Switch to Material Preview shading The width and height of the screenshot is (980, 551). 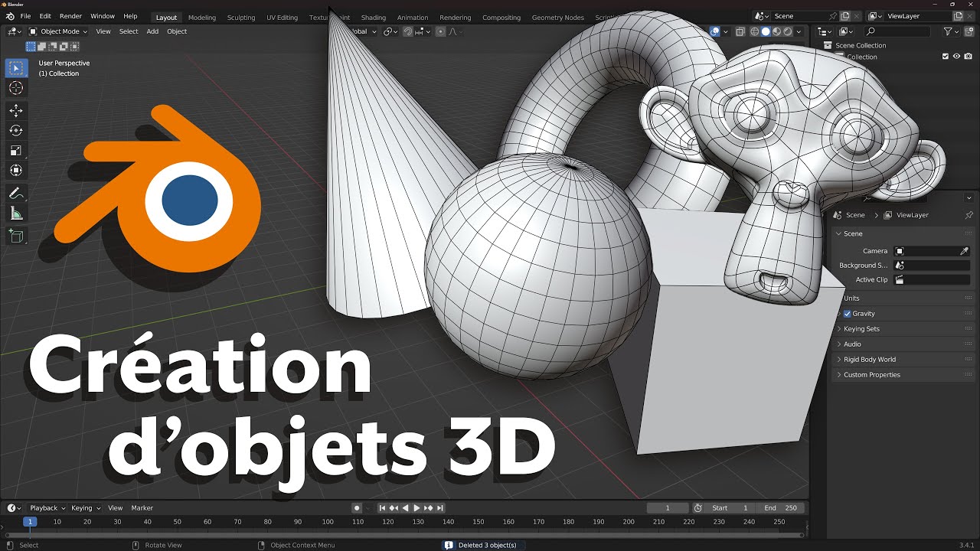[x=776, y=31]
